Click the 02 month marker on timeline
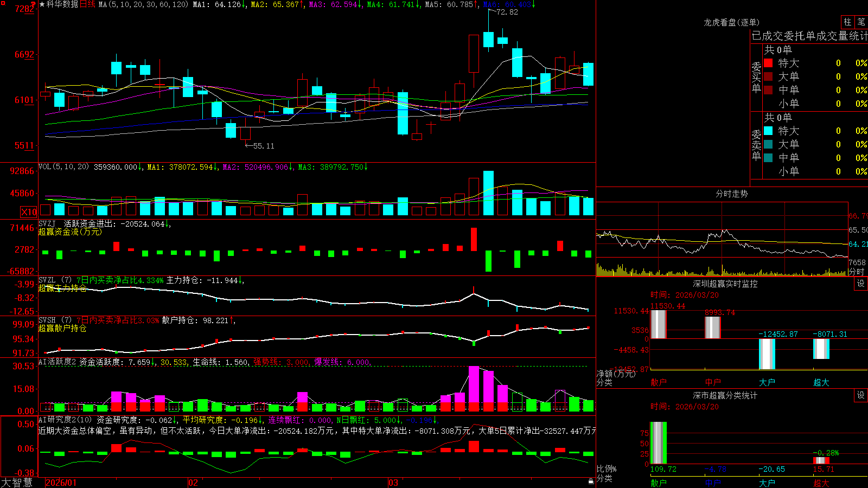 [193, 483]
